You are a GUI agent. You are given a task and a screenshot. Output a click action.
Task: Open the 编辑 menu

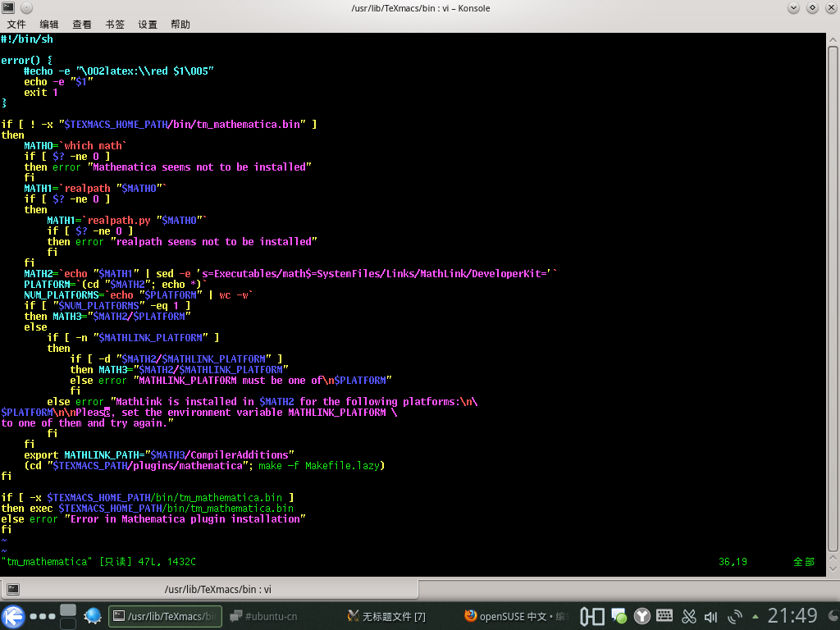point(48,25)
